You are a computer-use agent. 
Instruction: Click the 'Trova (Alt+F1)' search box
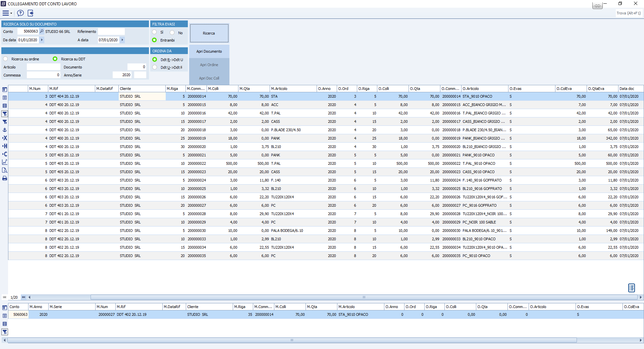(x=629, y=13)
